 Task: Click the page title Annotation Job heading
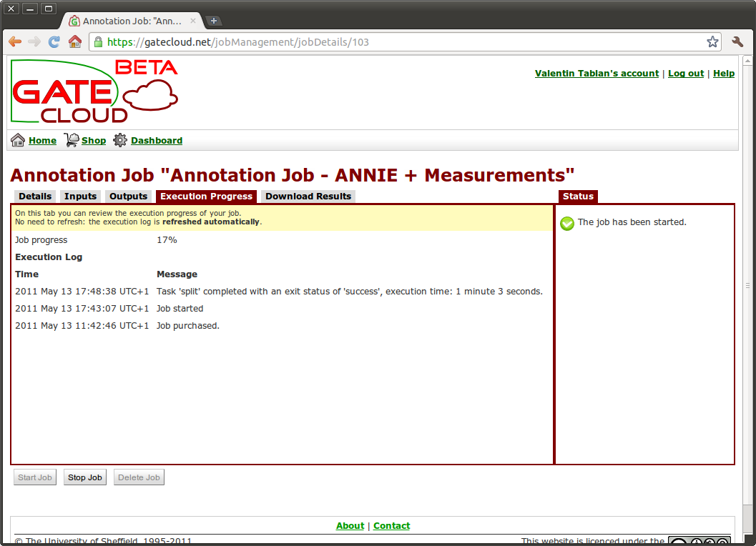coord(293,175)
